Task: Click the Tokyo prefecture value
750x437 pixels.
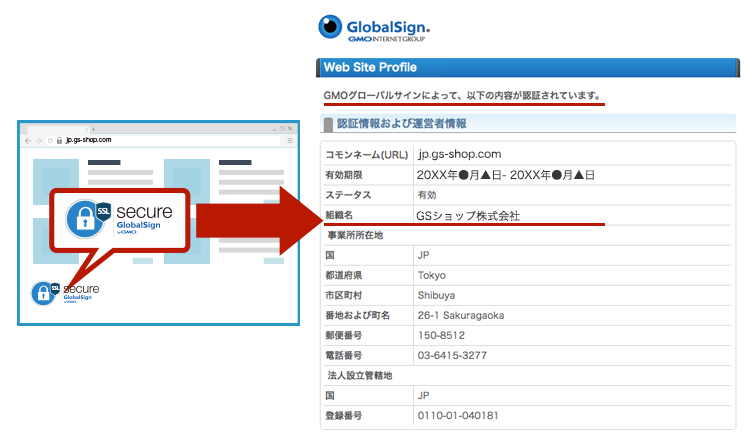Action: pos(432,275)
